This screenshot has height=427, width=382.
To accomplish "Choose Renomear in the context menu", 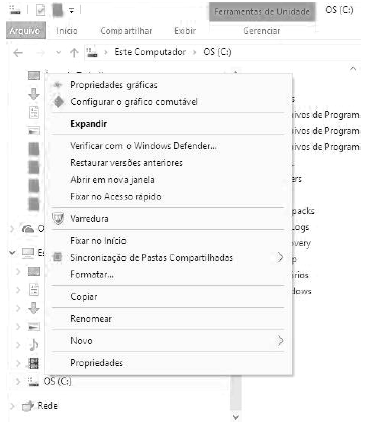I will (169, 319).
